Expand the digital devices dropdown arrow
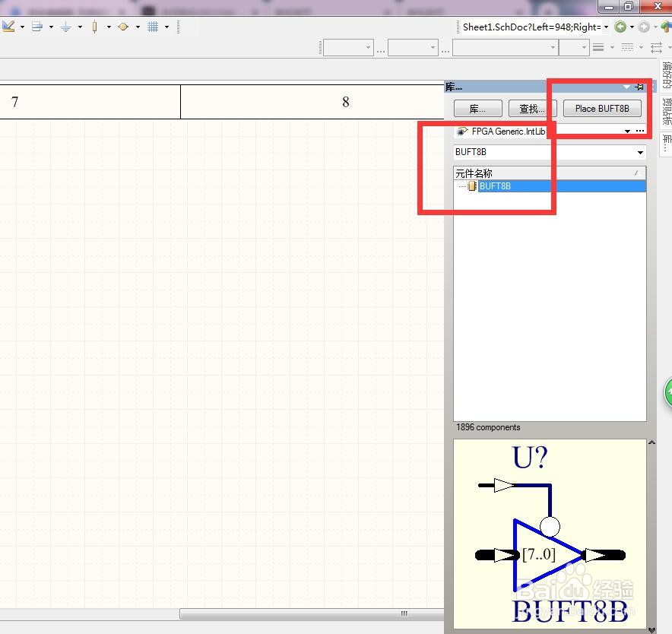672x634 pixels. 109,27
